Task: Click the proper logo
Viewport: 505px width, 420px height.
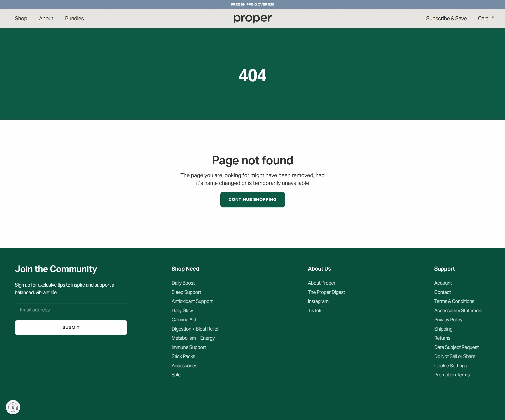Action: [x=252, y=18]
